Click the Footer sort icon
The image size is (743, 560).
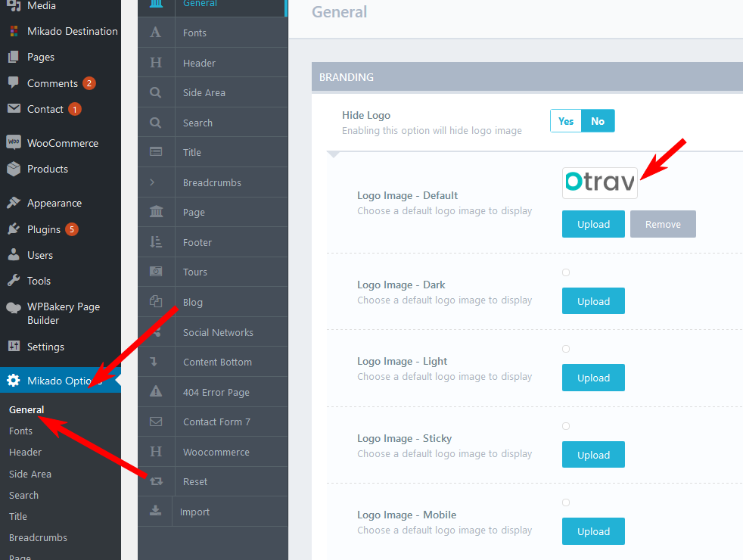point(156,242)
